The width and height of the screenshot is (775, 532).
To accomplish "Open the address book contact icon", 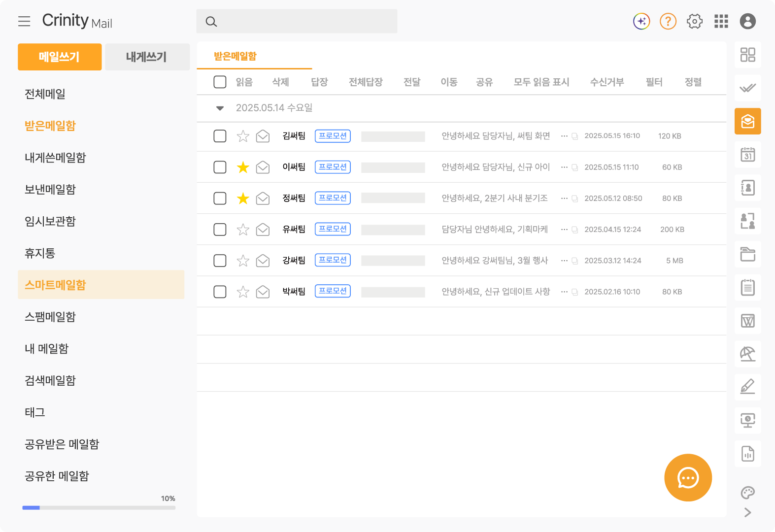I will [x=748, y=188].
